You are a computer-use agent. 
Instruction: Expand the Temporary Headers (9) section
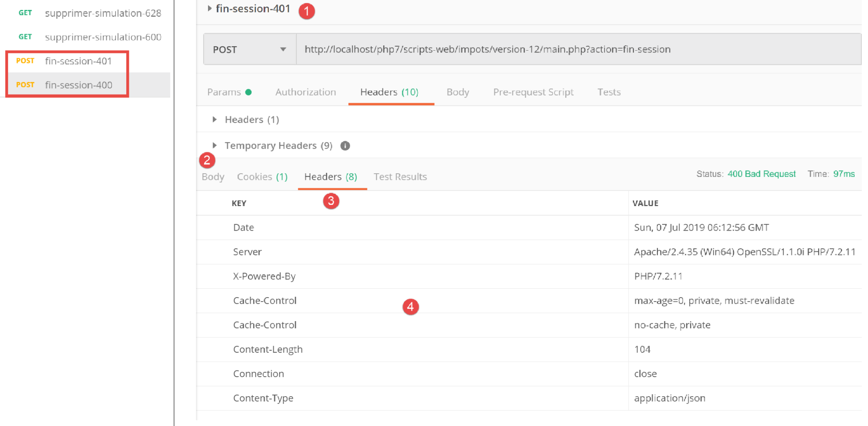click(215, 146)
